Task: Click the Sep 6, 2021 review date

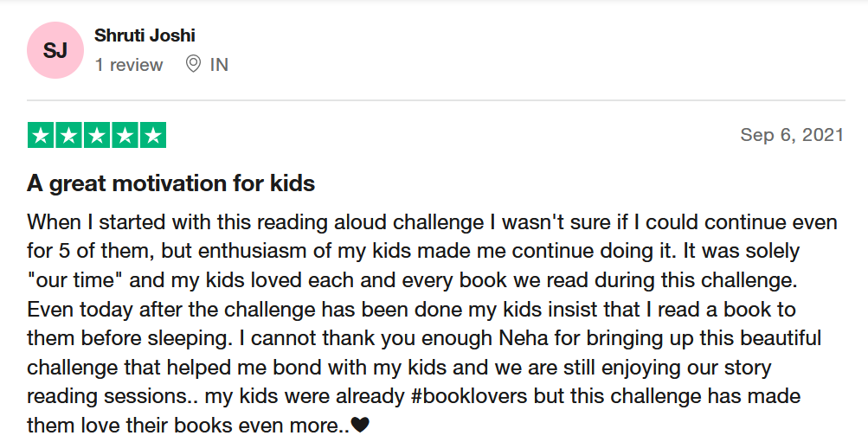Action: click(792, 134)
